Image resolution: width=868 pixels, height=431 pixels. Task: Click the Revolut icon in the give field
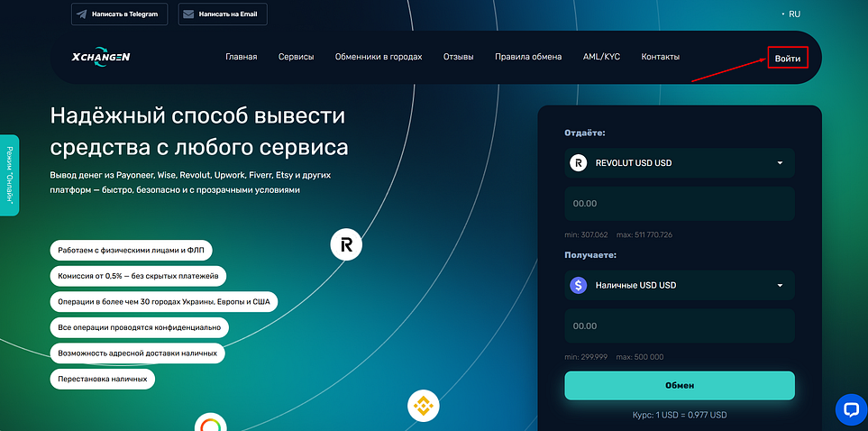coord(579,163)
